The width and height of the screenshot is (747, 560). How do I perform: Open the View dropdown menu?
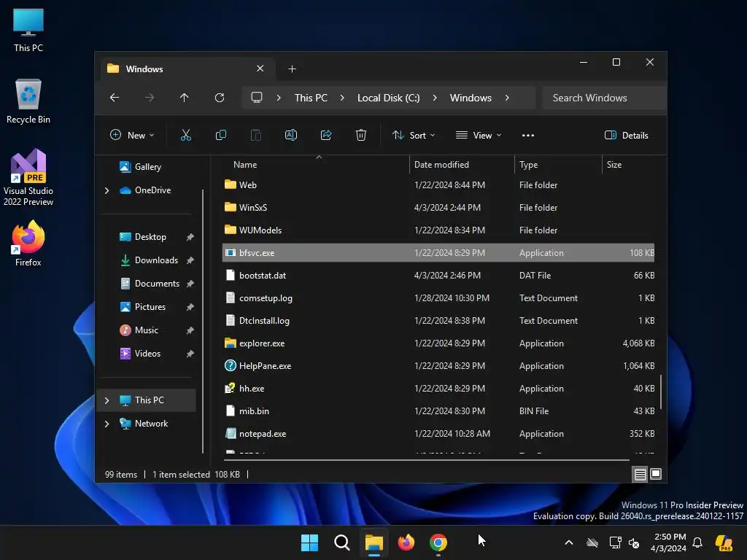[479, 135]
